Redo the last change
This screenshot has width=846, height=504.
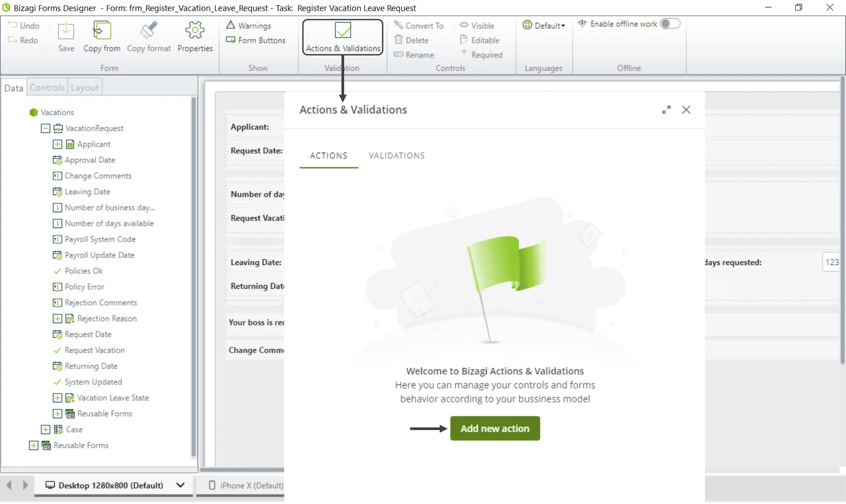click(x=23, y=40)
